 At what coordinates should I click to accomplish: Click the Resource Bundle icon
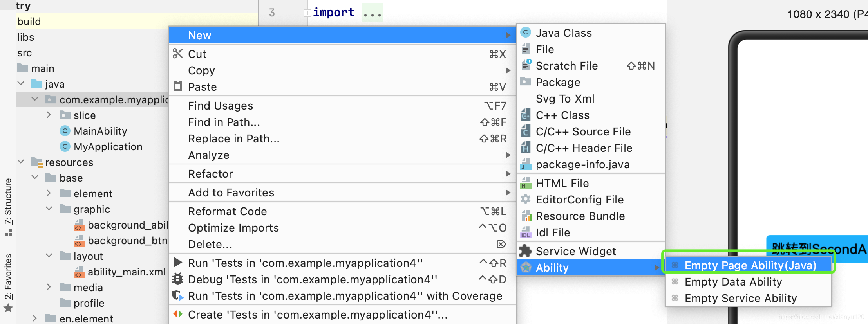(526, 216)
